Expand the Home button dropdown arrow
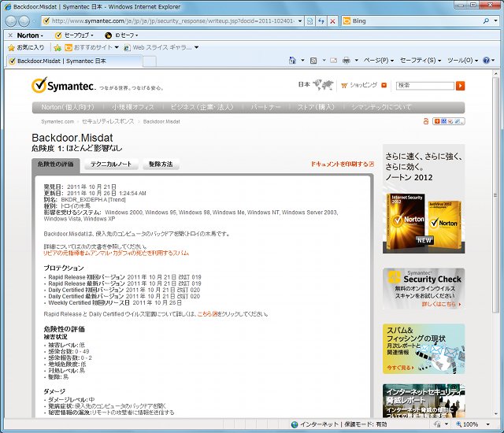This screenshot has height=433, width=504. 302,61
